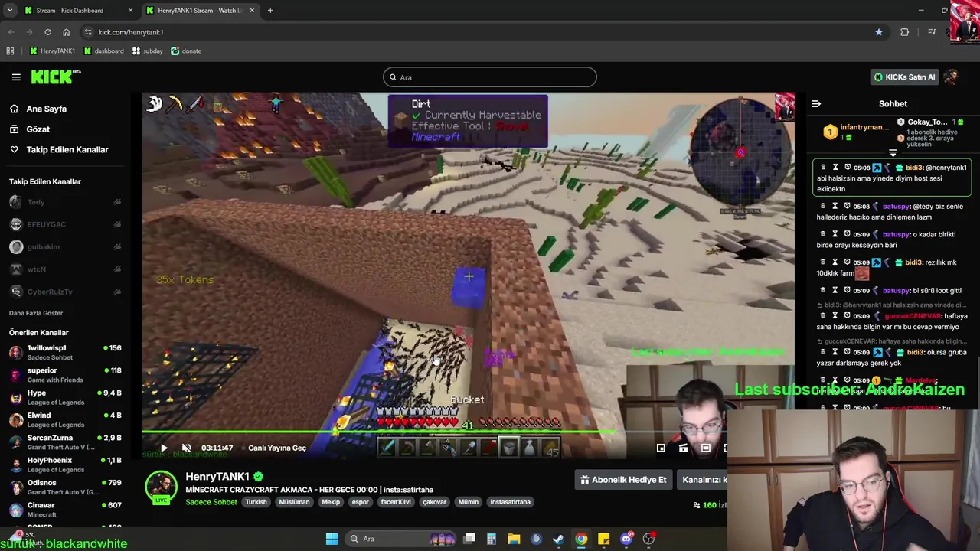
Task: Toggle mini player mode
Action: click(661, 448)
